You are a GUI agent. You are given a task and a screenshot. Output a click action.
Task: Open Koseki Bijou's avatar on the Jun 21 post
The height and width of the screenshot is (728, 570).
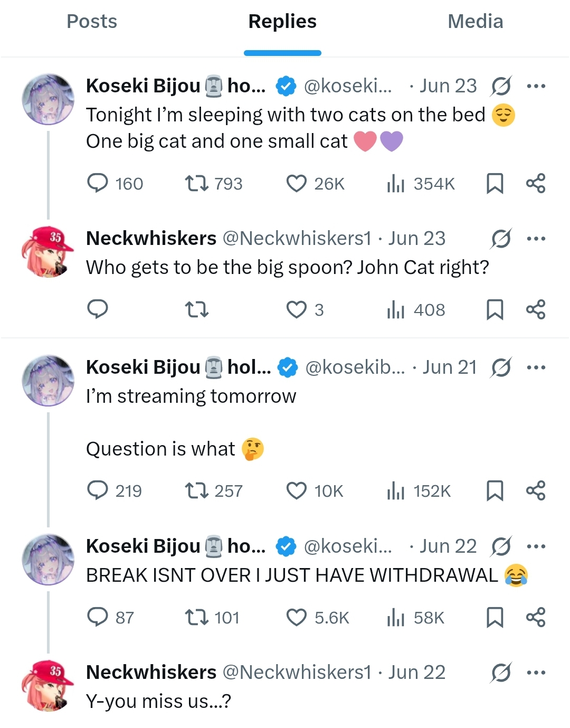tap(48, 380)
